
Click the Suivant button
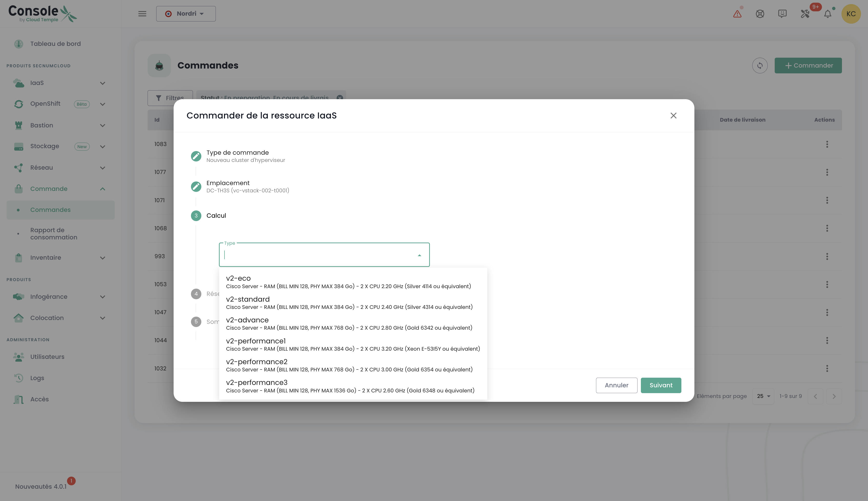point(661,385)
